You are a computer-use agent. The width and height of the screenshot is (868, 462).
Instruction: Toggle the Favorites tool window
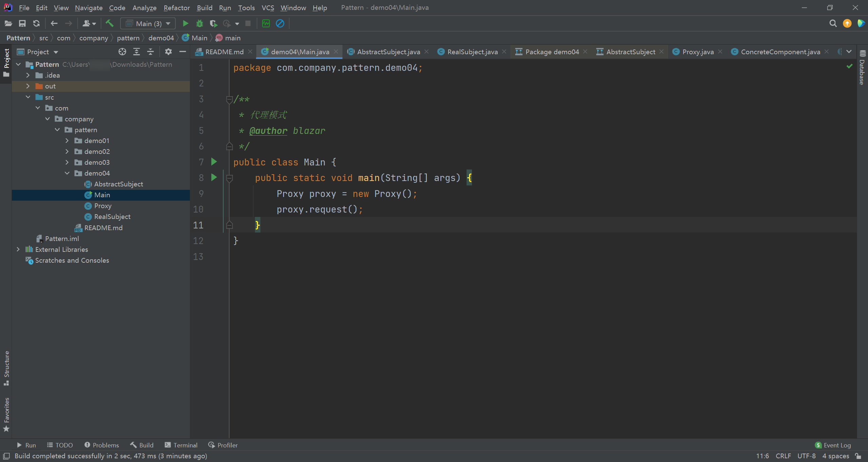pos(6,414)
